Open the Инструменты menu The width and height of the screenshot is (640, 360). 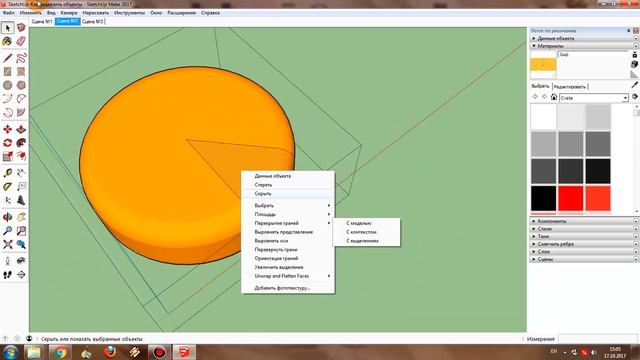coord(129,13)
